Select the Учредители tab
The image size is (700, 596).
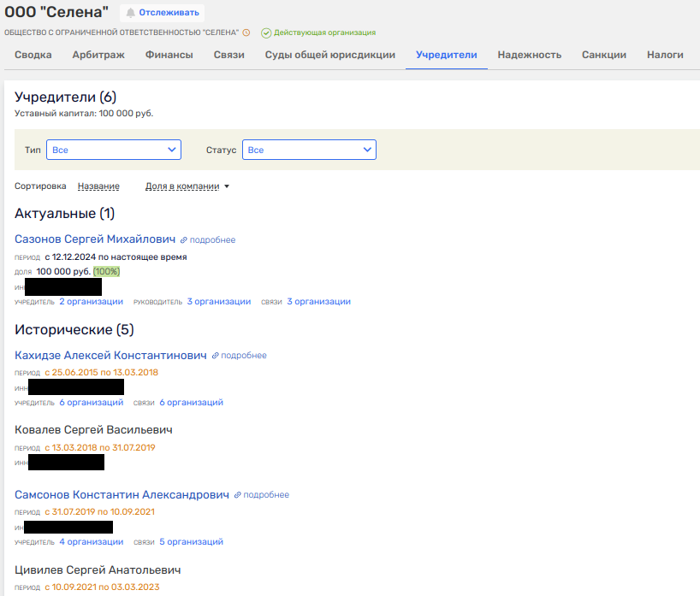pyautogui.click(x=447, y=55)
